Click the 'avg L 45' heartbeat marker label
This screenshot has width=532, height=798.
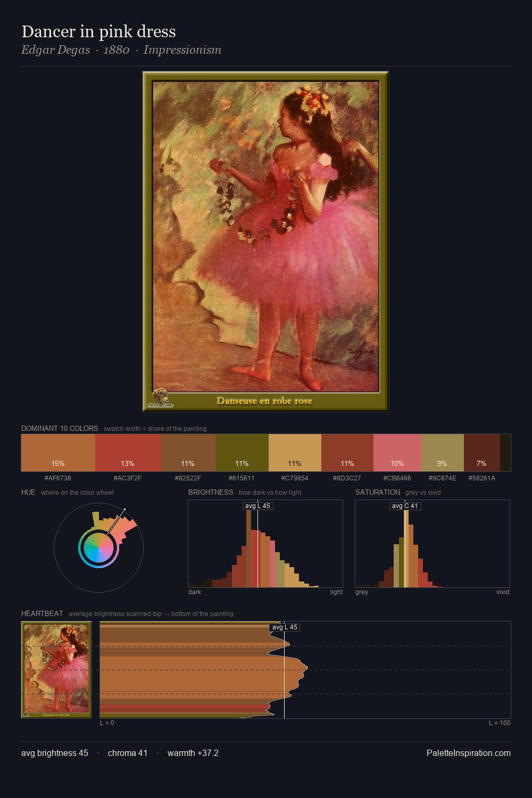pos(285,627)
